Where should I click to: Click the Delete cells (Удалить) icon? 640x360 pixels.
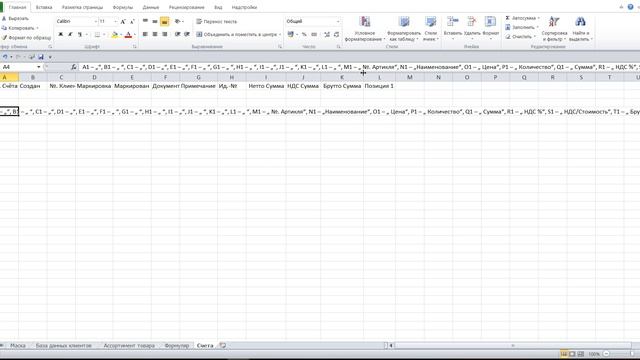point(472,21)
